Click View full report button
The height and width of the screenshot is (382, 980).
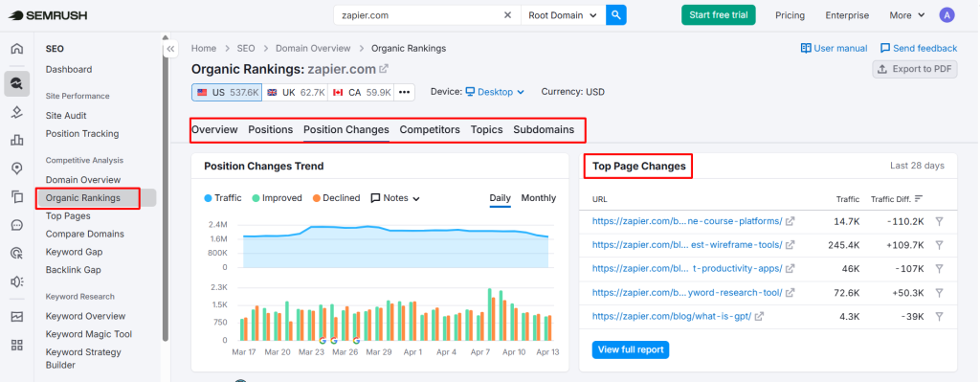click(631, 349)
